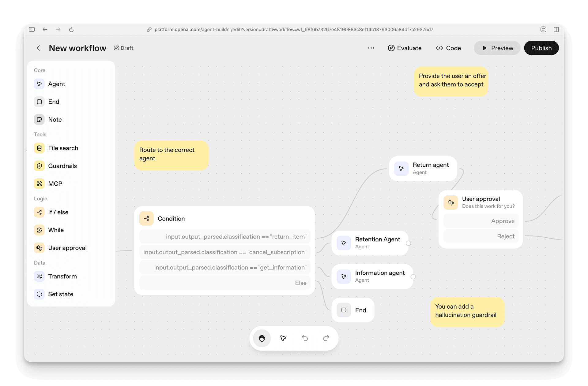This screenshot has height=386, width=588.
Task: Add a Transform data node
Action: pos(62,276)
